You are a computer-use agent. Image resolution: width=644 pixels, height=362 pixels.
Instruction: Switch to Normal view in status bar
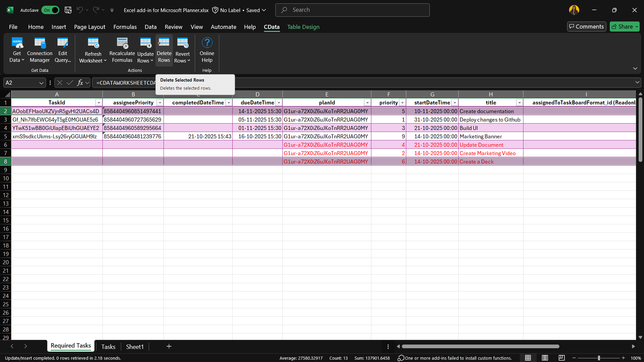click(528, 358)
